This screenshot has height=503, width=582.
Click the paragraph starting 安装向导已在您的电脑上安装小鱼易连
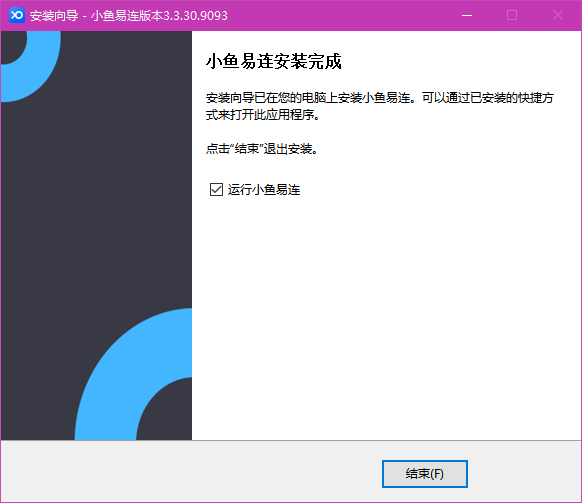click(x=380, y=106)
